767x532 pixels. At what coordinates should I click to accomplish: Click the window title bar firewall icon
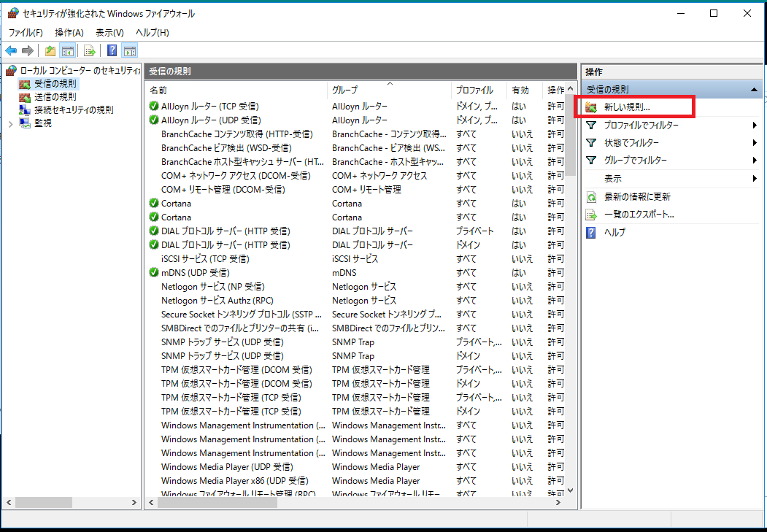coord(13,13)
